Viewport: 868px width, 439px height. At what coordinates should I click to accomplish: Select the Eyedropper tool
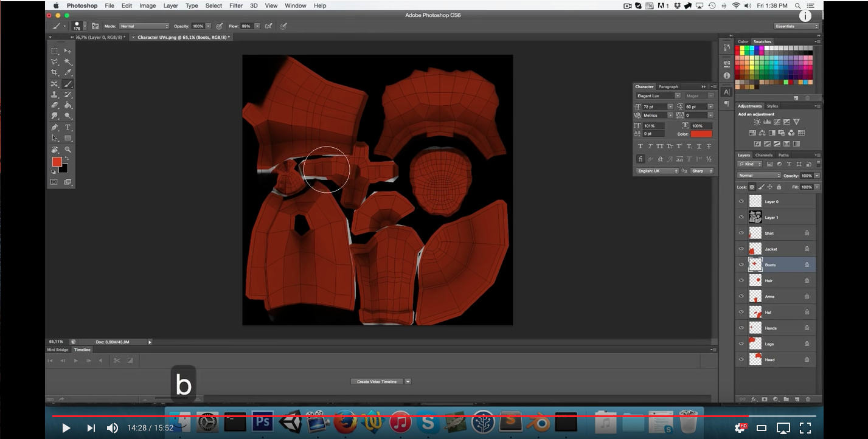point(68,73)
